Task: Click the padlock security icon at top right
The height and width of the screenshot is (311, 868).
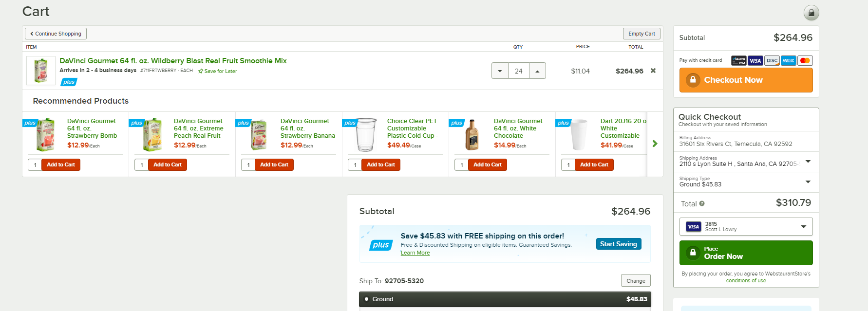Action: coord(811,13)
